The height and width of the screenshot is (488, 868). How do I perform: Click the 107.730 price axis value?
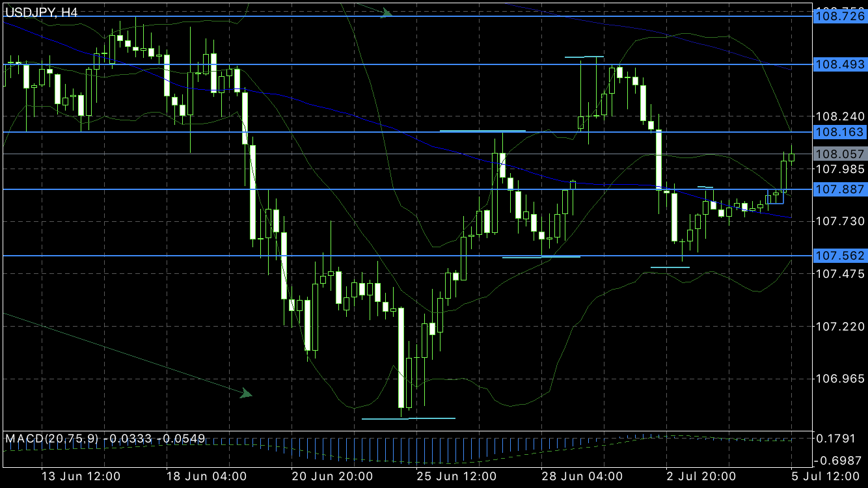pos(840,222)
